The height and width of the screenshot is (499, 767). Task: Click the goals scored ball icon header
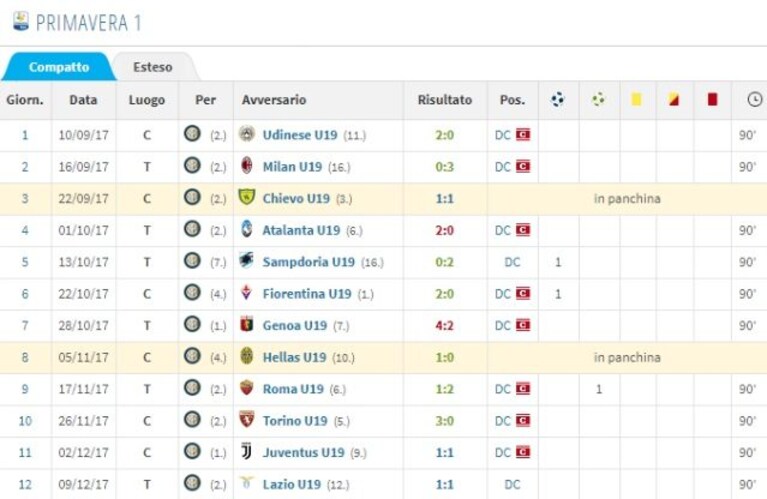point(558,100)
